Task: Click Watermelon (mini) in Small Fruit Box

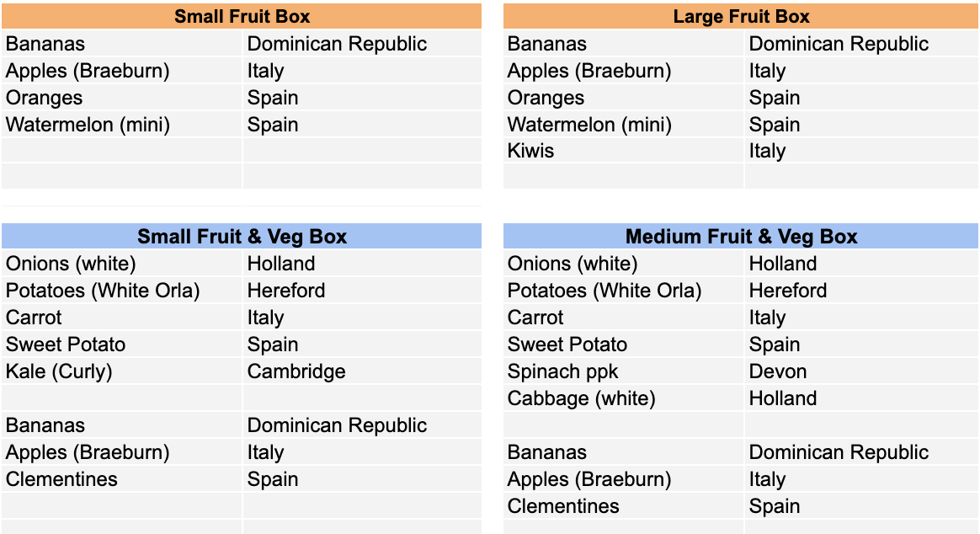Action: pyautogui.click(x=122, y=125)
